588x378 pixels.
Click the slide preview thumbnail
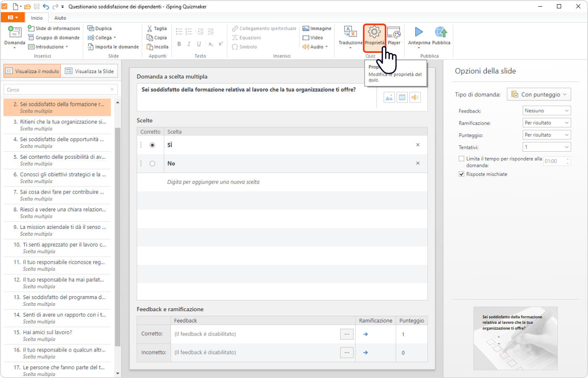pyautogui.click(x=515, y=338)
